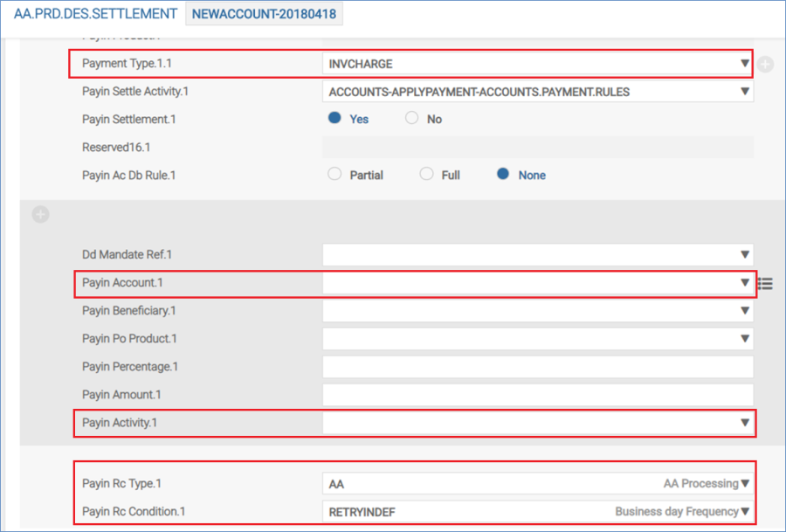The height and width of the screenshot is (532, 786).
Task: Select No for Payin Settlement
Action: (x=412, y=119)
